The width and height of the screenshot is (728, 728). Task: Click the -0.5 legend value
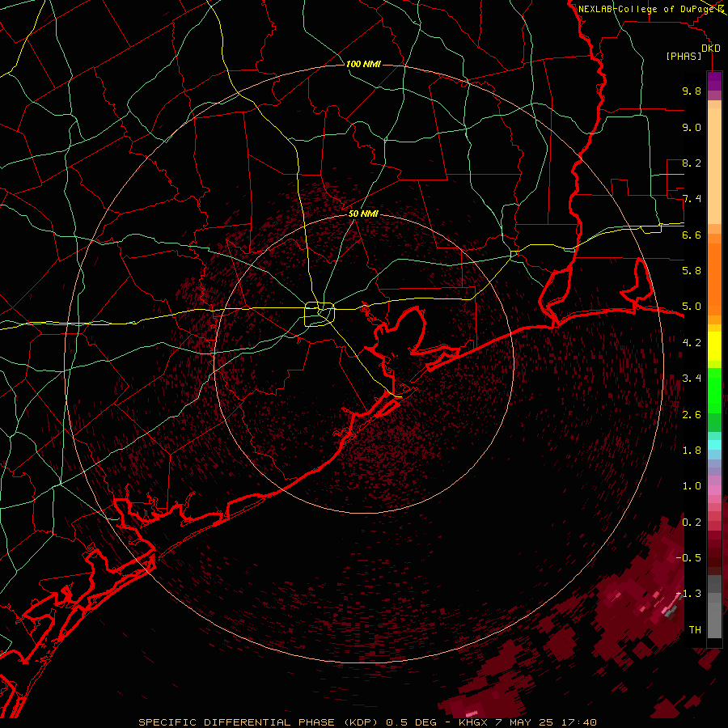(688, 557)
